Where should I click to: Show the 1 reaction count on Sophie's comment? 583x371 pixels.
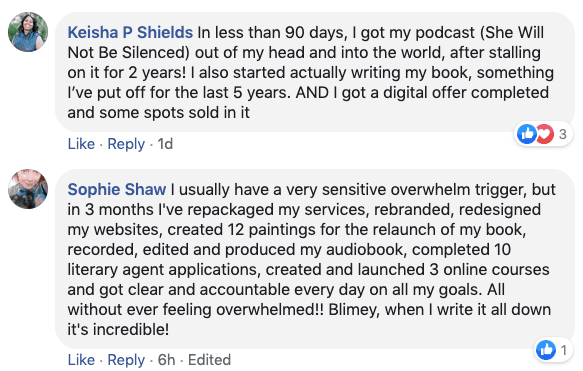(564, 350)
